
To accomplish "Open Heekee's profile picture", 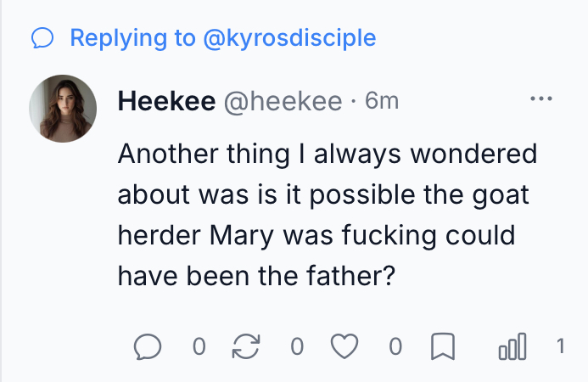I will tap(63, 108).
